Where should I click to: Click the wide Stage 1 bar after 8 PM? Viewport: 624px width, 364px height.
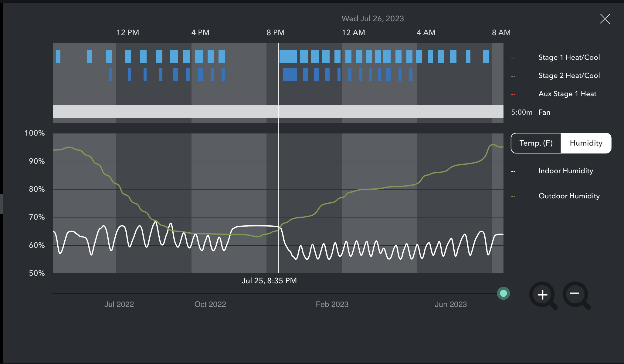288,56
